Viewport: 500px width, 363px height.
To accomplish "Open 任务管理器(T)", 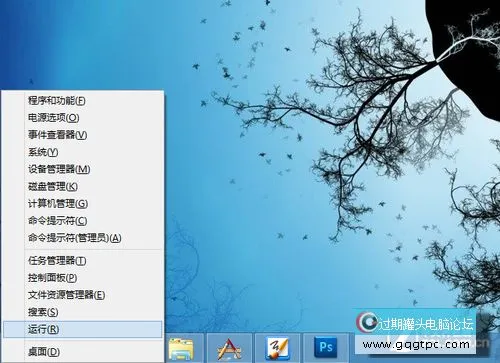I will pos(83,260).
